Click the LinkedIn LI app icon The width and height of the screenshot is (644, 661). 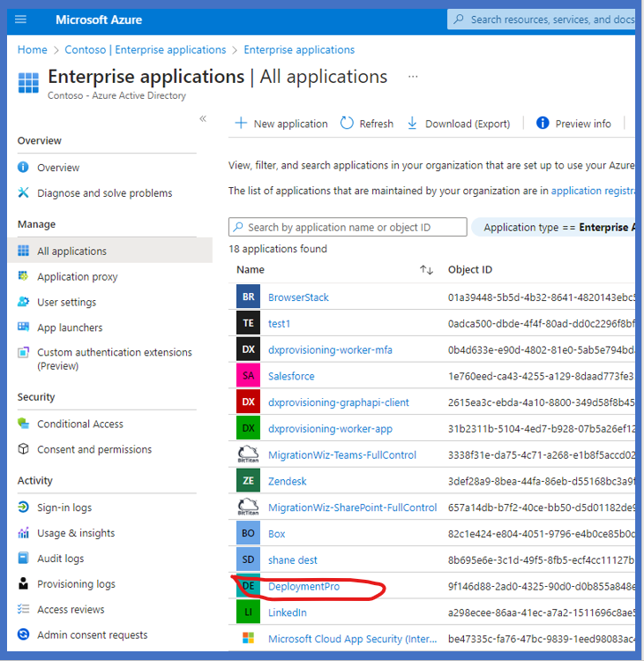pos(248,612)
